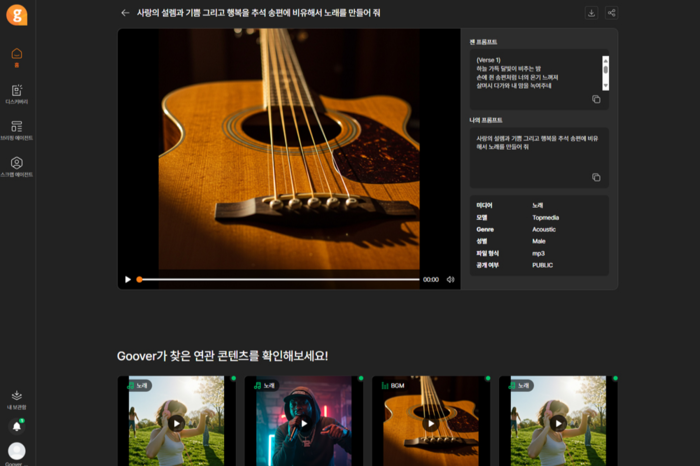Open the rapper in hoodie song thumbnail

[x=304, y=422]
